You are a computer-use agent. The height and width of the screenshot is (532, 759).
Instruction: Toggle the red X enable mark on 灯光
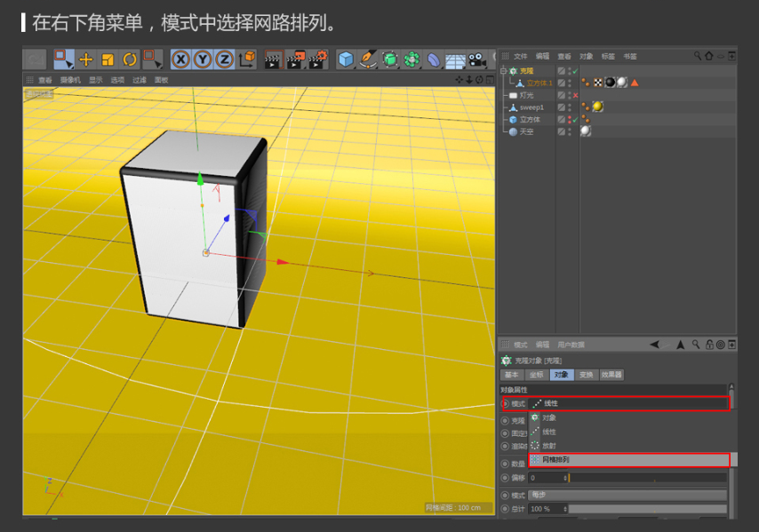[x=575, y=95]
